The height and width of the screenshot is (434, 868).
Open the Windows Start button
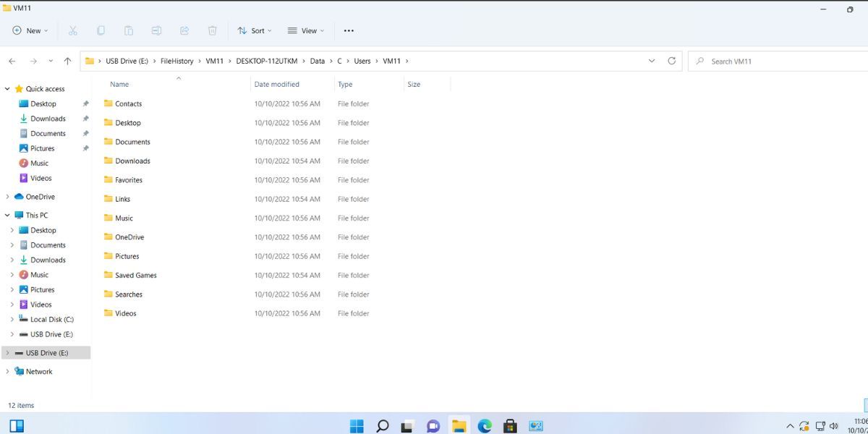click(x=357, y=426)
